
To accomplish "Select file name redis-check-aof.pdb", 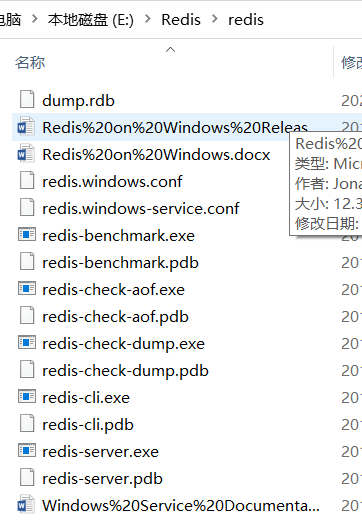I will point(115,317).
